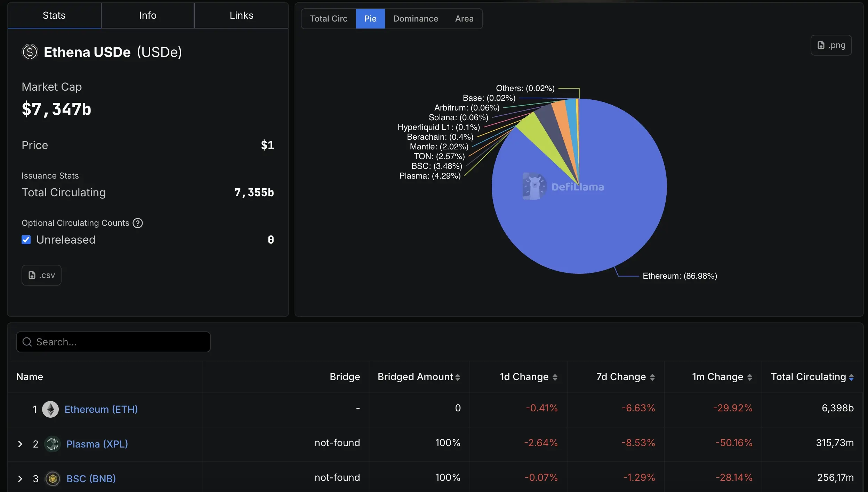This screenshot has height=492, width=868.
Task: Download data via .csv button
Action: coord(41,275)
